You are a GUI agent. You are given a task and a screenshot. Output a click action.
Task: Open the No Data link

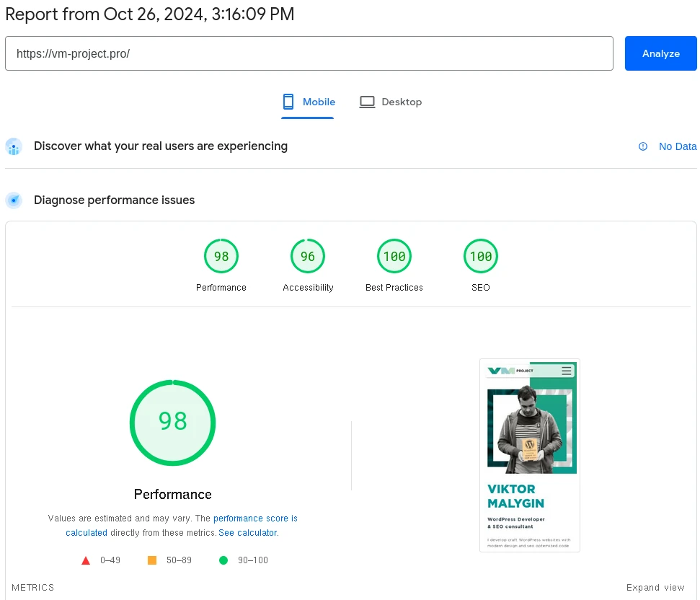[x=678, y=146]
